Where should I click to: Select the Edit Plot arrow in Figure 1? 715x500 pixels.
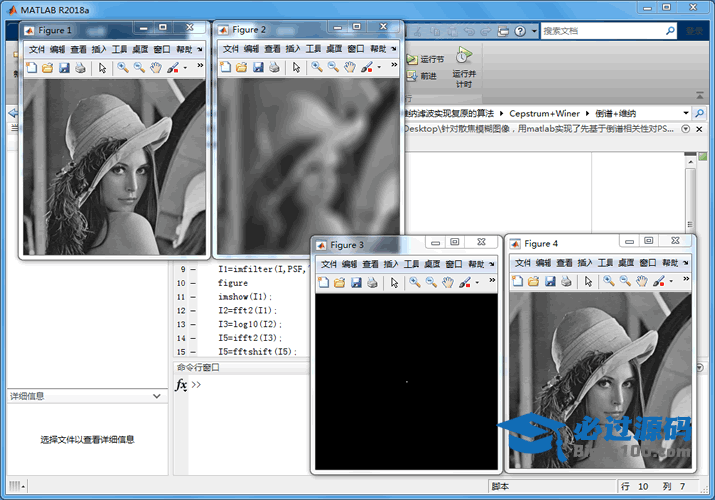[x=102, y=68]
